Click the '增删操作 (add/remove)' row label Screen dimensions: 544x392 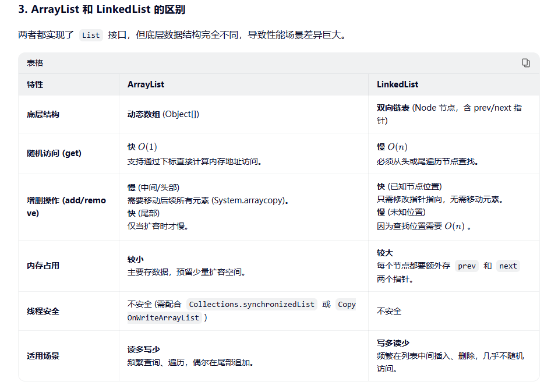pos(66,207)
